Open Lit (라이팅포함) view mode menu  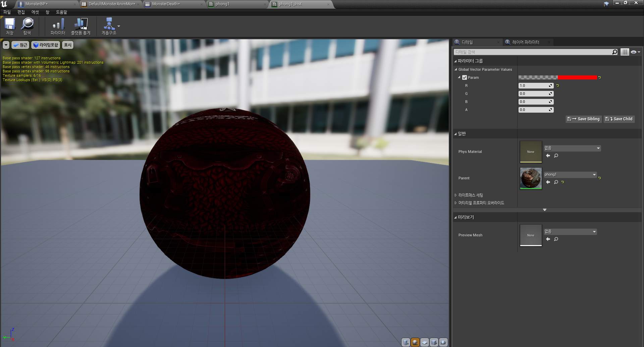46,45
